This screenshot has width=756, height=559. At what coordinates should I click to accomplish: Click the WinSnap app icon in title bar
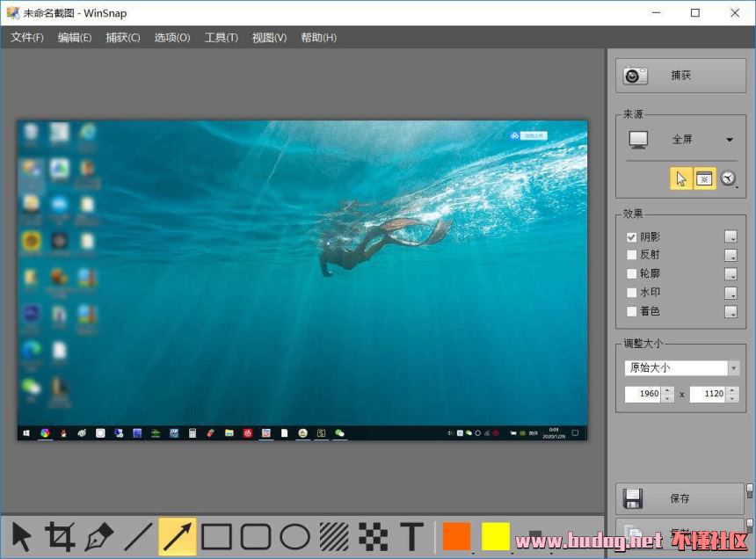(x=12, y=13)
